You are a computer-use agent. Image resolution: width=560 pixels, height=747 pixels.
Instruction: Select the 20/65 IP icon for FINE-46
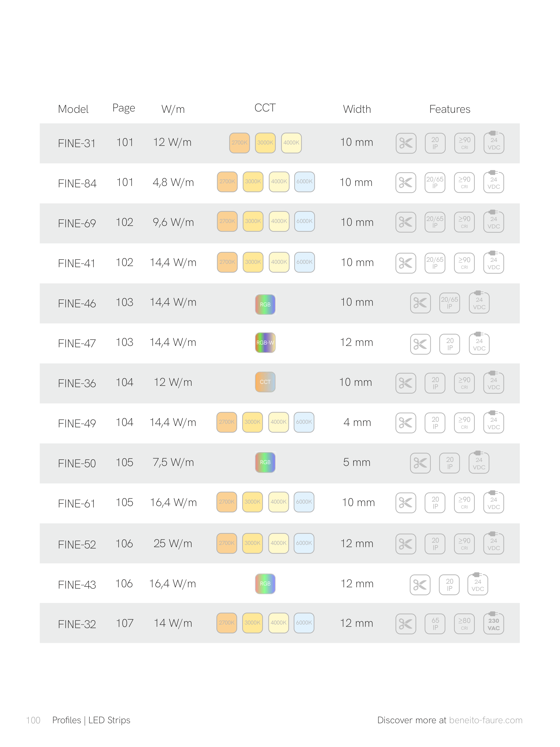pyautogui.click(x=449, y=303)
